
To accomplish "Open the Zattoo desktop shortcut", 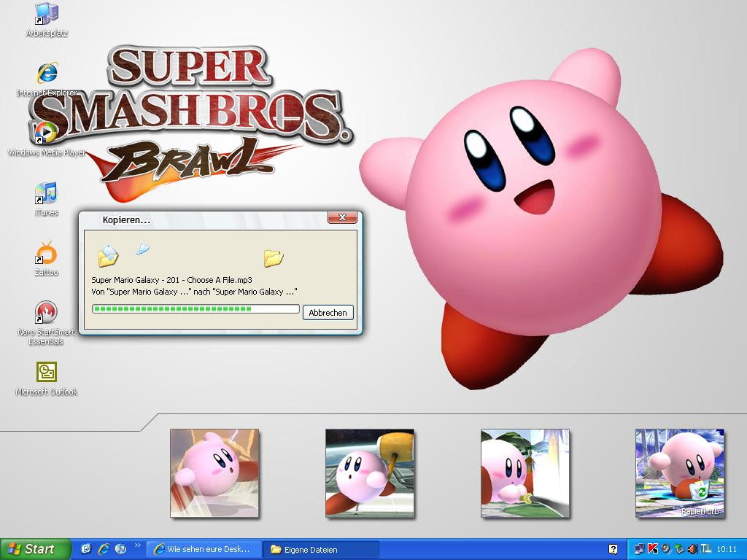I will (47, 254).
